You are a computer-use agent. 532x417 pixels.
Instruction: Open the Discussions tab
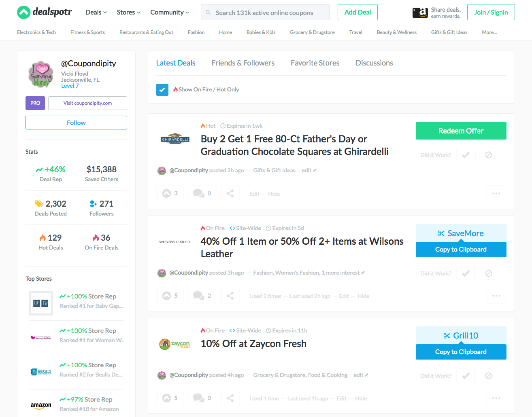374,63
